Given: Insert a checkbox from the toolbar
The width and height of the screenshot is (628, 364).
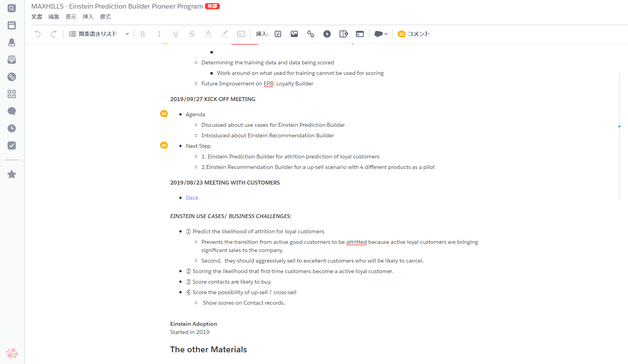Looking at the screenshot, I should (278, 34).
